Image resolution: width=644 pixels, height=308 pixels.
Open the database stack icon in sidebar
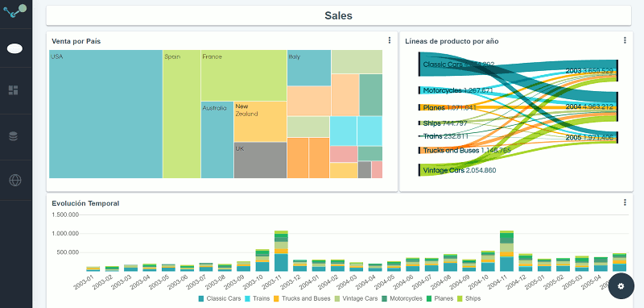pos(13,136)
